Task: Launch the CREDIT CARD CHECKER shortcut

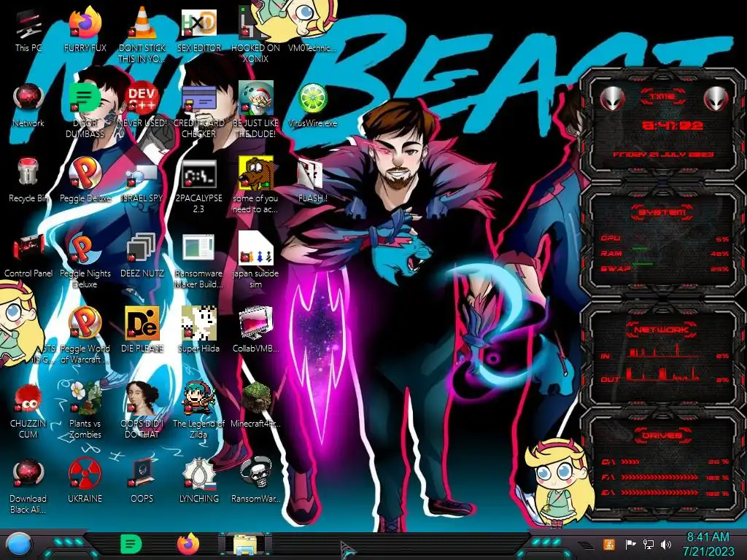Action: (198, 111)
